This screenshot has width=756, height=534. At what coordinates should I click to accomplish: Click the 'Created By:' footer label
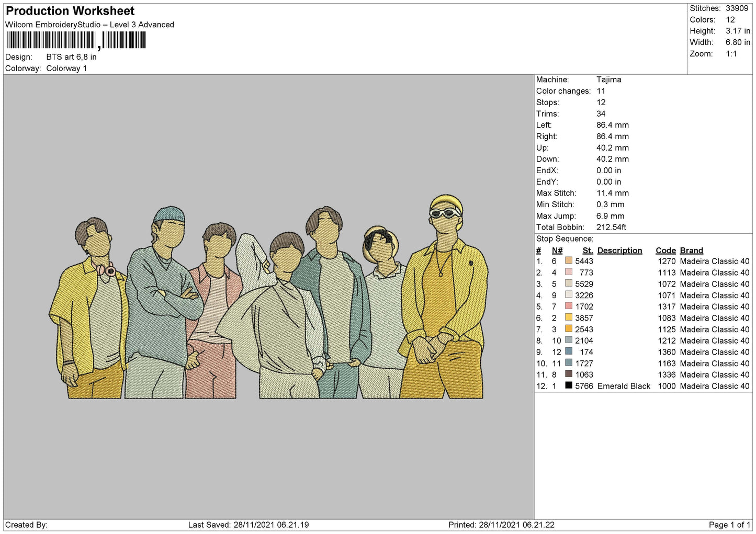tap(26, 525)
